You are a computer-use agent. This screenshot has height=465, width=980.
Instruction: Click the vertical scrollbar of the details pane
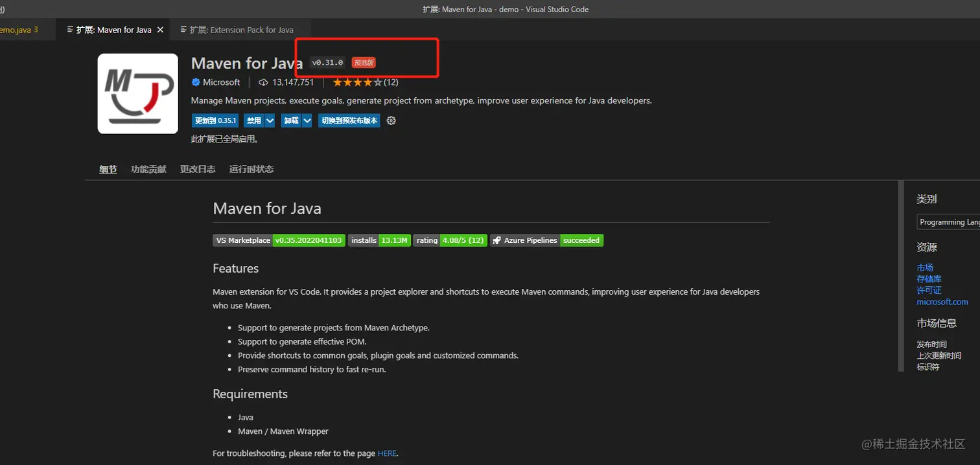900,277
